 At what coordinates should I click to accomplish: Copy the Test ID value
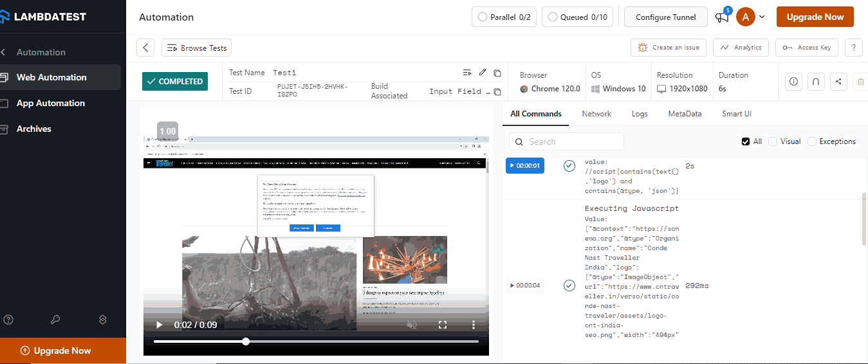tap(497, 92)
